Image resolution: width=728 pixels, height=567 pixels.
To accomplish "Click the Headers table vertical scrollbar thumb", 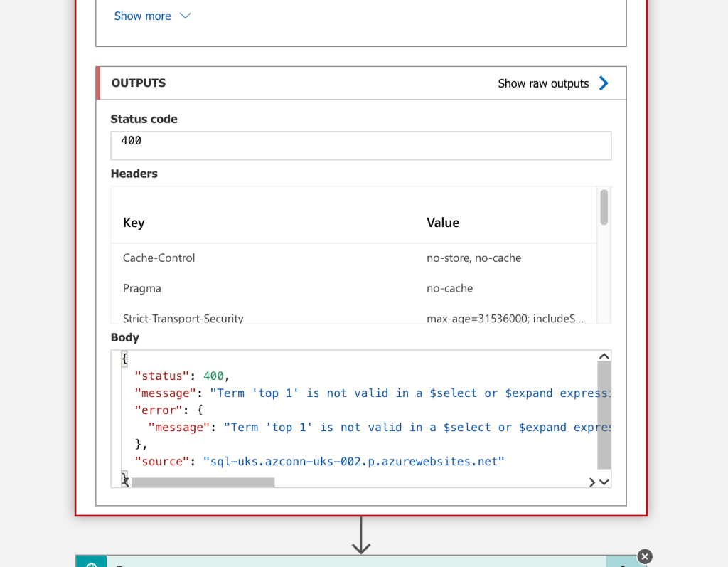I will click(604, 207).
